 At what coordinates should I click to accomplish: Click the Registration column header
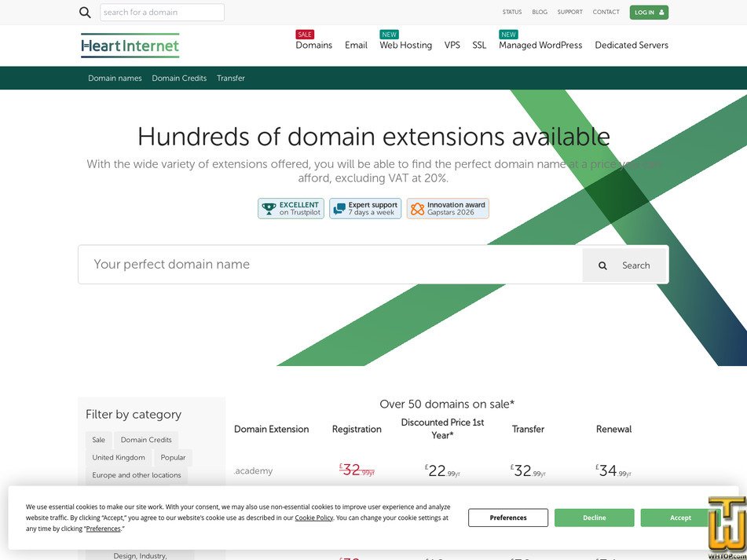(357, 429)
